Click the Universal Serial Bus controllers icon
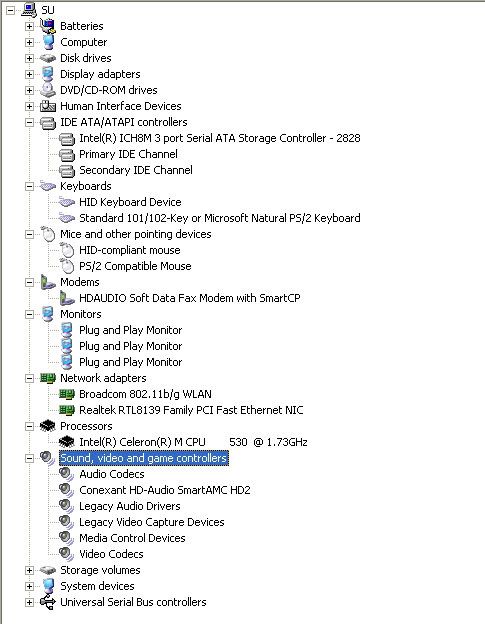Screen dimensions: 485x624 point(48,602)
